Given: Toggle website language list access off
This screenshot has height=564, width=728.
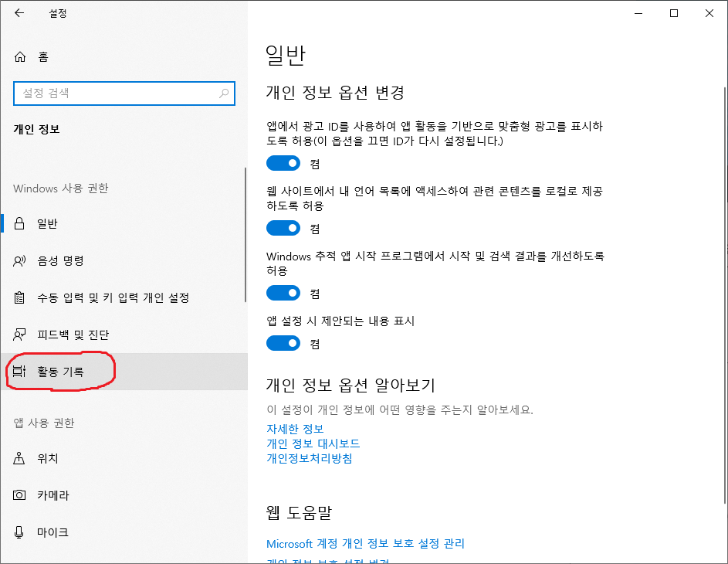Looking at the screenshot, I should click(283, 229).
